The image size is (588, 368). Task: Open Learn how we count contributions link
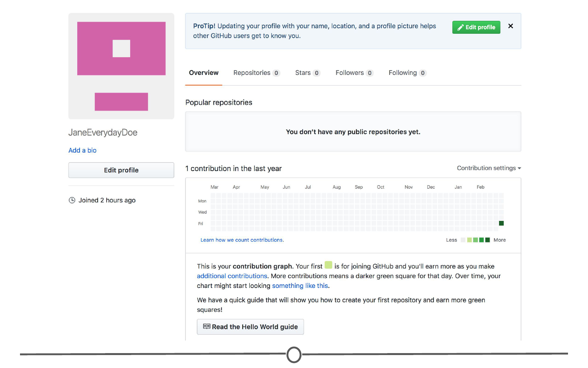point(242,240)
